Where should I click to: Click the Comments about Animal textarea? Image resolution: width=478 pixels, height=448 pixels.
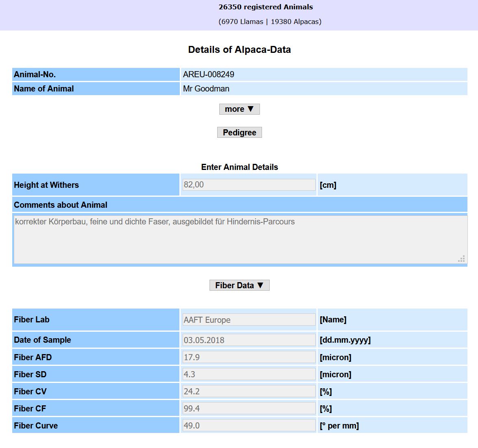click(241, 239)
